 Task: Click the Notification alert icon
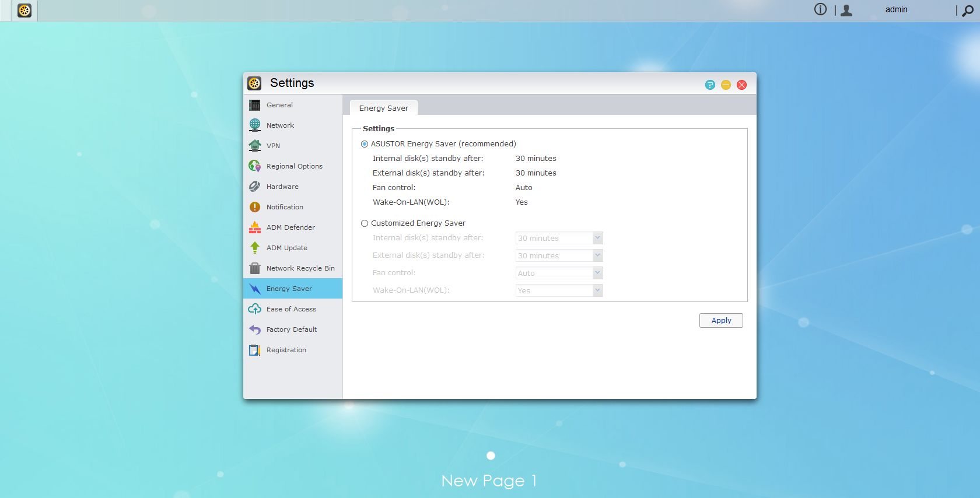click(x=255, y=207)
